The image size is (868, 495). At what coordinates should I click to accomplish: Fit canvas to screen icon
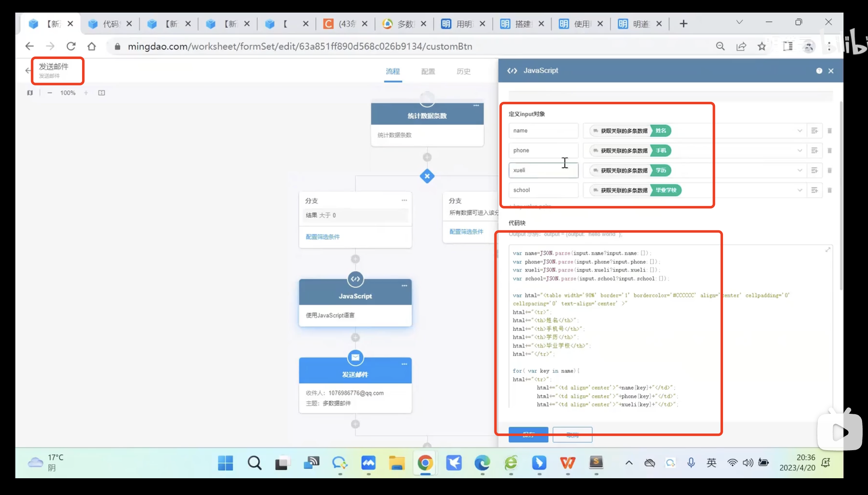(101, 93)
